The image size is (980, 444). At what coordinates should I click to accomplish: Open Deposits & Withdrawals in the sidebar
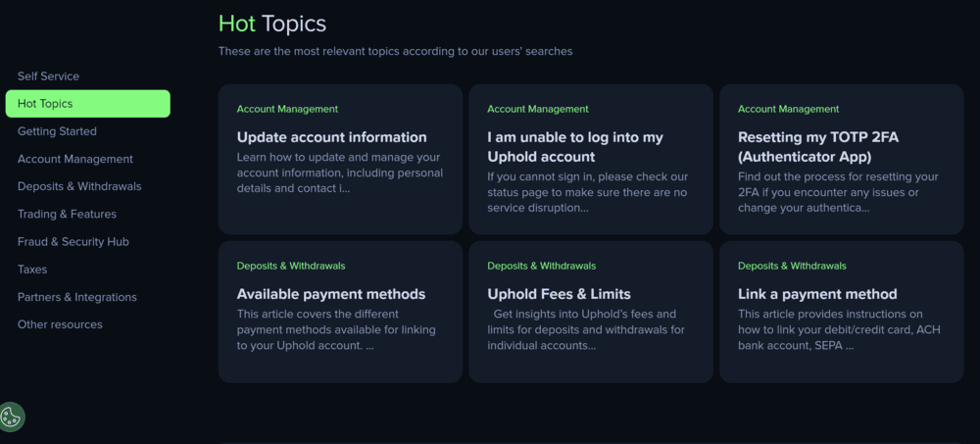click(x=79, y=186)
